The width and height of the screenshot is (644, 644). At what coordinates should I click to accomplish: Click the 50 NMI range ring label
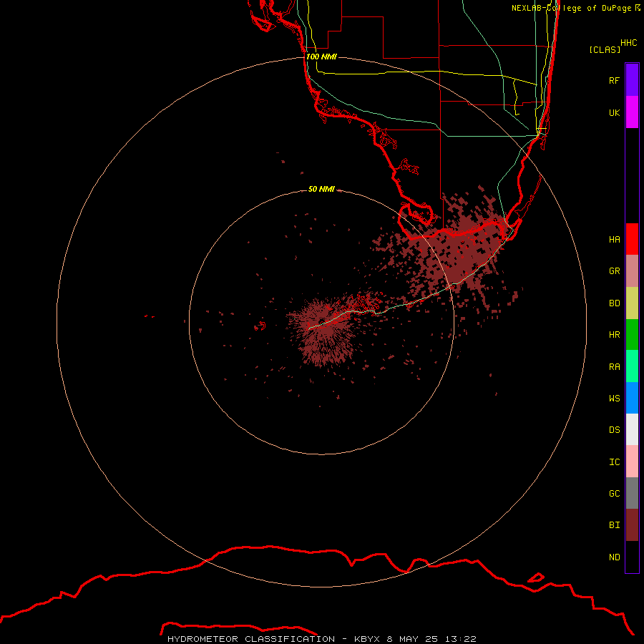(x=321, y=189)
